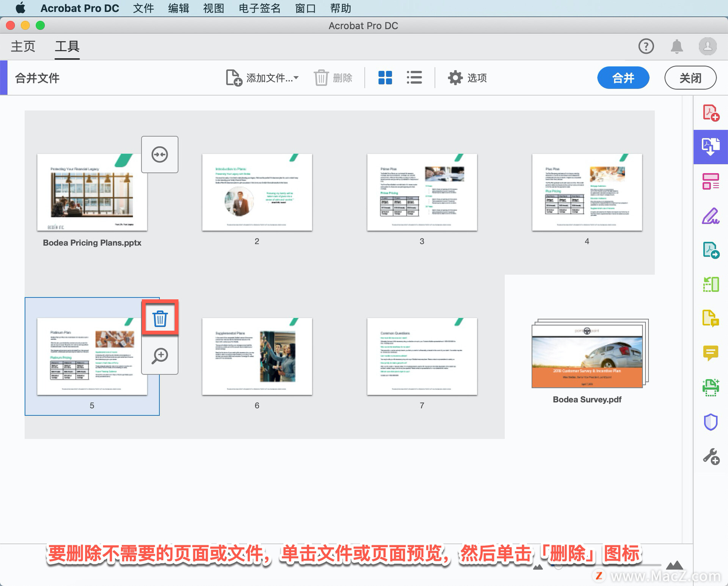The image size is (728, 586).
Task: Click the trash icon on page 5
Action: tap(160, 318)
